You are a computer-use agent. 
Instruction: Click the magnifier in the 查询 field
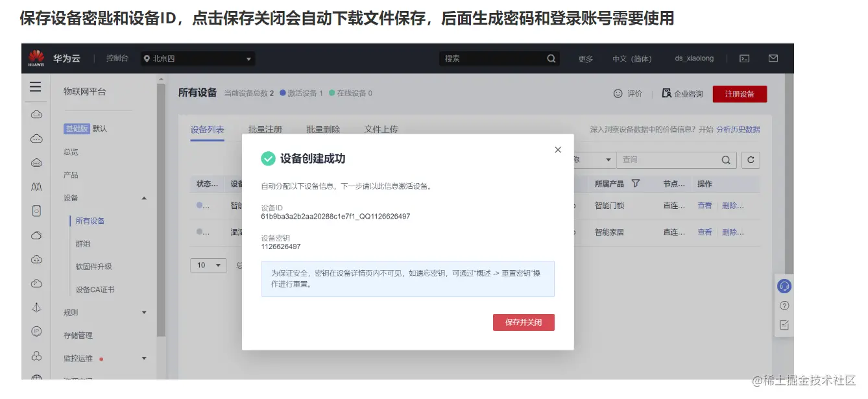point(726,160)
